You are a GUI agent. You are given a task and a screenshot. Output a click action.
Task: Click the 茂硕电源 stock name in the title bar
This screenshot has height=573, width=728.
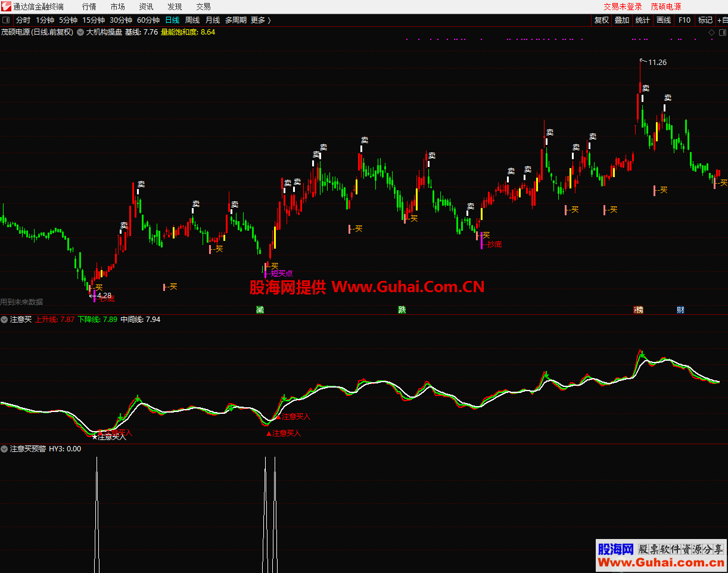point(666,7)
